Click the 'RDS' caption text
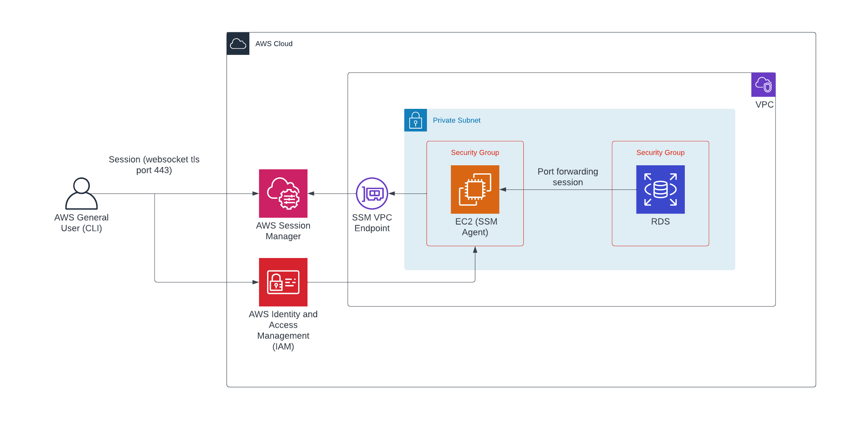 (x=661, y=222)
